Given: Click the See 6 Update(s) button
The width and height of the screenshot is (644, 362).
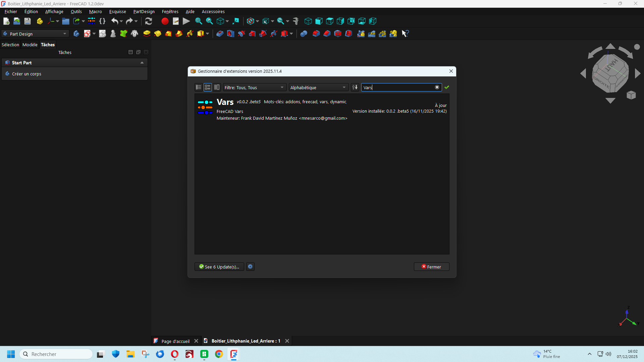Looking at the screenshot, I should (x=219, y=266).
